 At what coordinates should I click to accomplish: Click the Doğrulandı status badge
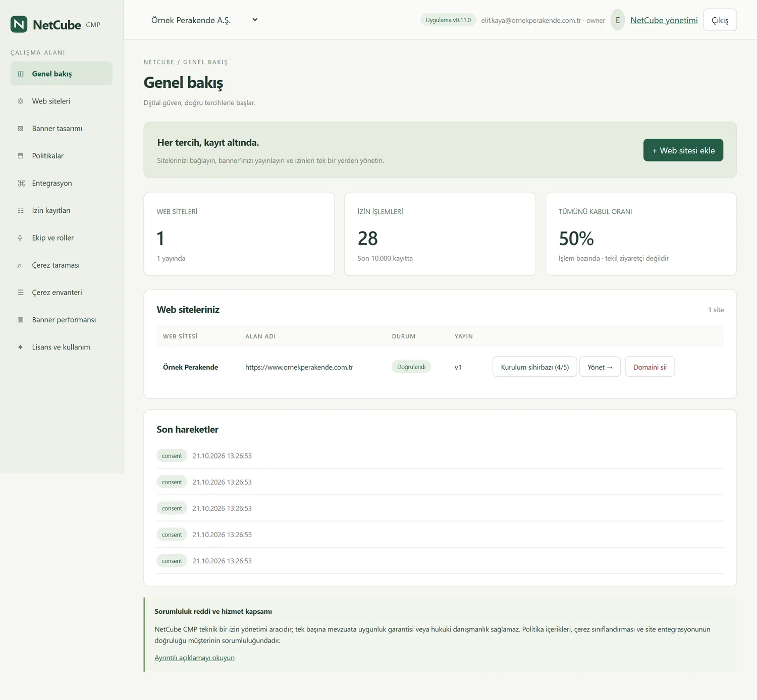click(x=411, y=367)
